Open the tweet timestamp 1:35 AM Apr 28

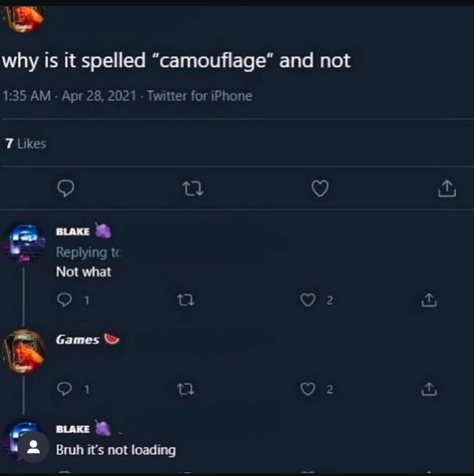tap(69, 96)
